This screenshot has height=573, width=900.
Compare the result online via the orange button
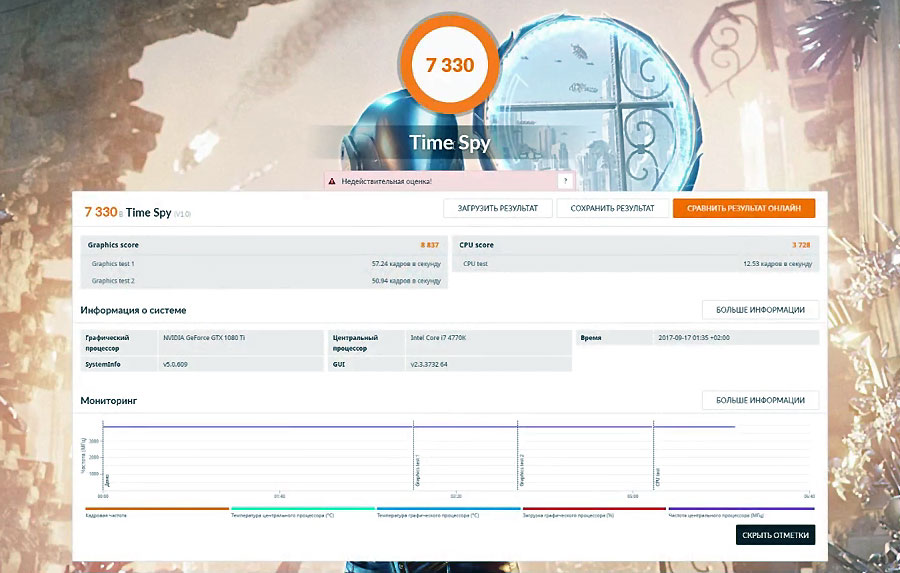(744, 208)
